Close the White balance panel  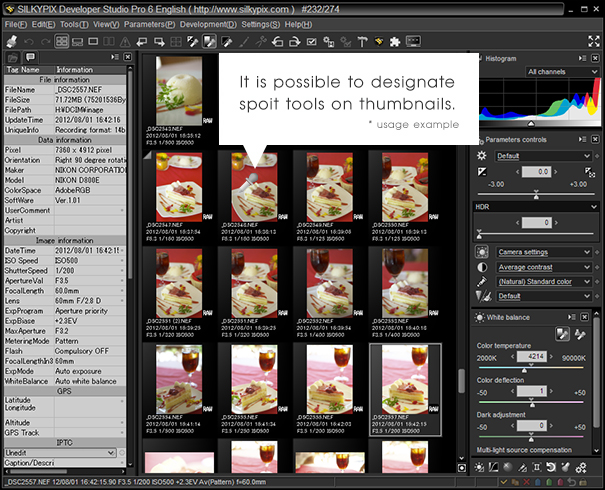[585, 317]
